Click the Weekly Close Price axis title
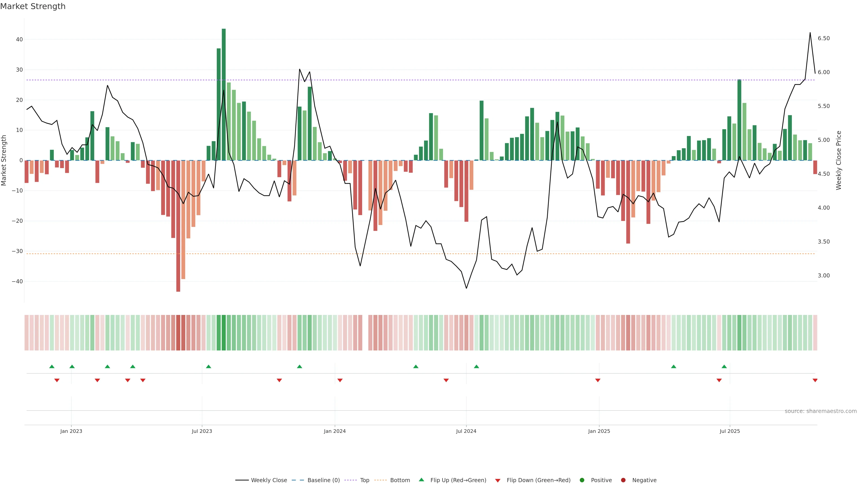Screen dimensions: 868x488 (839, 160)
